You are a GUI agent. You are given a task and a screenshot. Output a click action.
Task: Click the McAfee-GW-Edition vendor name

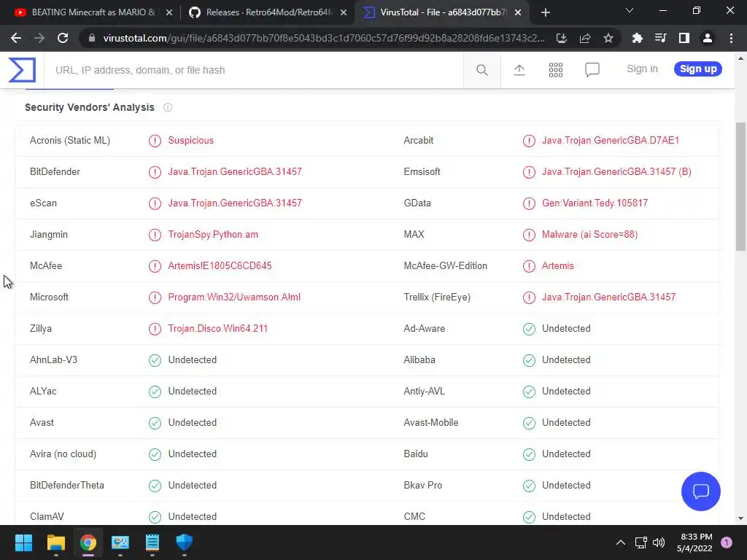tap(445, 265)
